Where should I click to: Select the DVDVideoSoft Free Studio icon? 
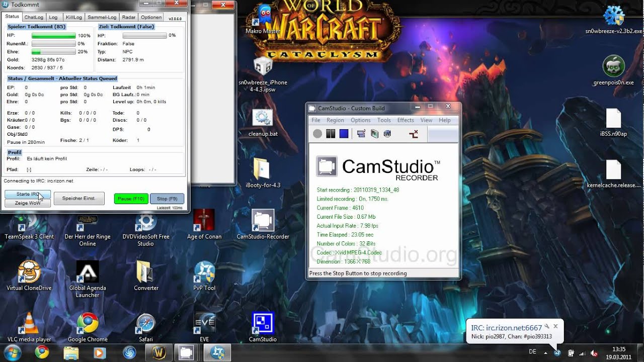click(146, 229)
